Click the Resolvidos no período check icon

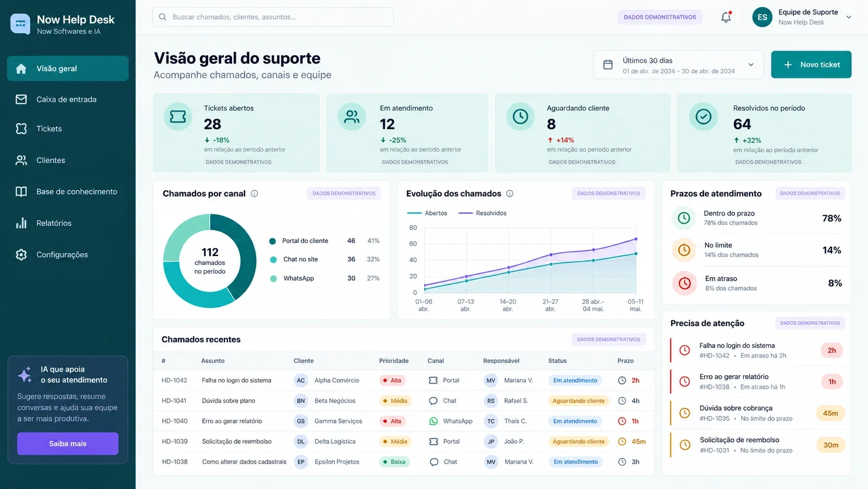(x=703, y=116)
